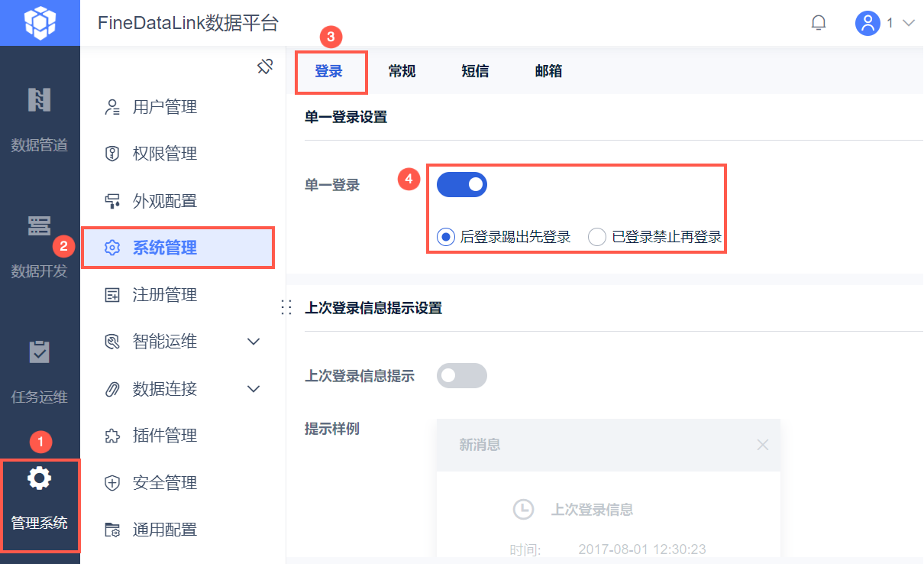Switch to the 常规 tab
The image size is (924, 564).
coord(402,71)
